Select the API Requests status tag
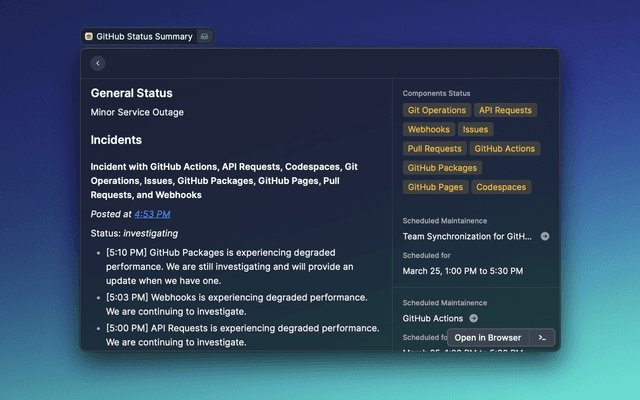The image size is (640, 400). click(x=505, y=110)
